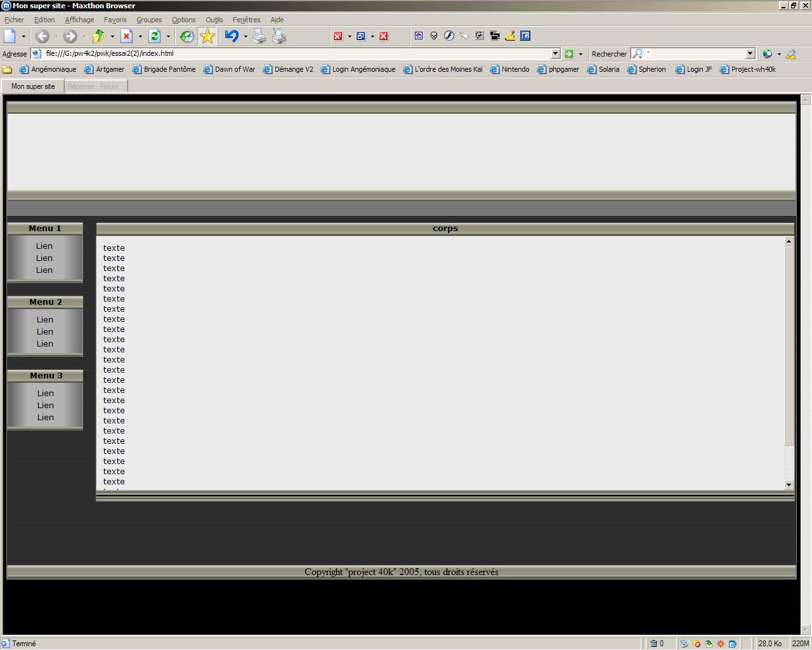812x650 pixels.
Task: Click the highlighter icon beside search bar
Action: pos(791,54)
